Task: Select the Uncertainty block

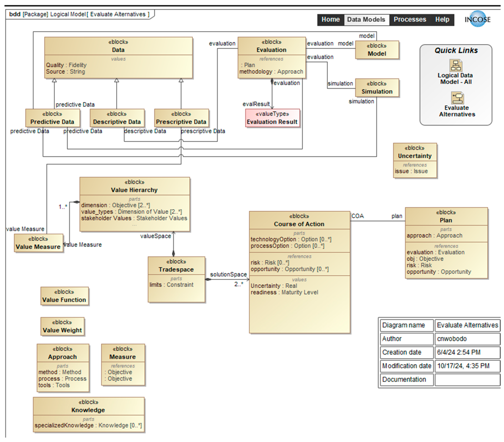Action: click(x=415, y=160)
